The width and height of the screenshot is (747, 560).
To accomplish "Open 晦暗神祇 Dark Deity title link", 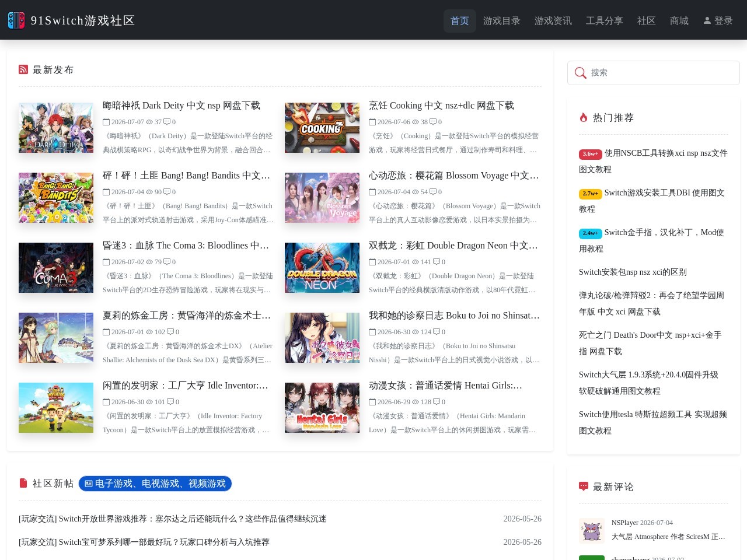I will tap(181, 106).
